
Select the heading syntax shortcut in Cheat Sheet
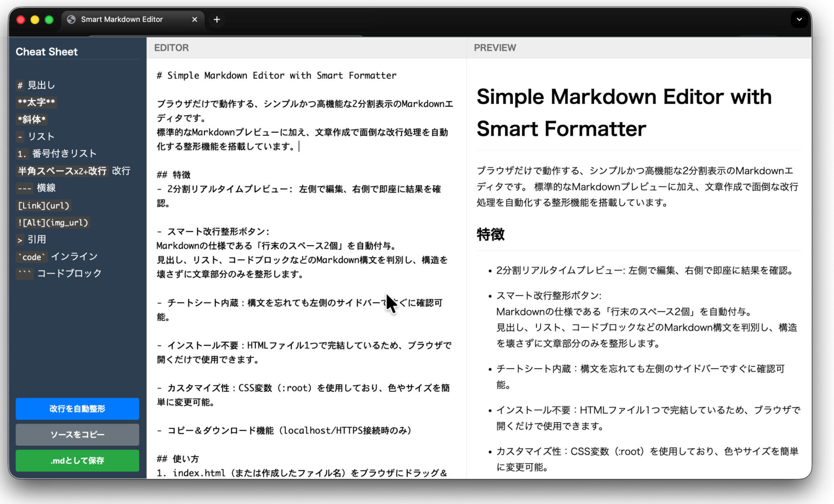click(37, 85)
